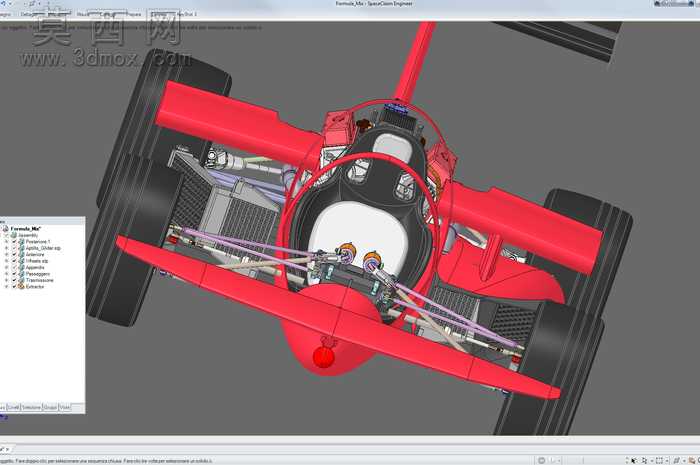Image resolution: width=700 pixels, height=465 pixels.
Task: Select the Anteriore label
Action: click(x=35, y=254)
